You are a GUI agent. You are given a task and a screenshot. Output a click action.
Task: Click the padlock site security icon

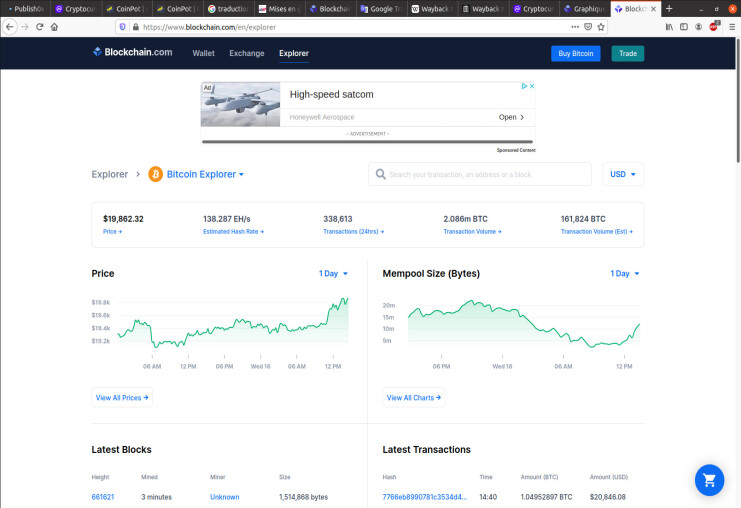136,27
